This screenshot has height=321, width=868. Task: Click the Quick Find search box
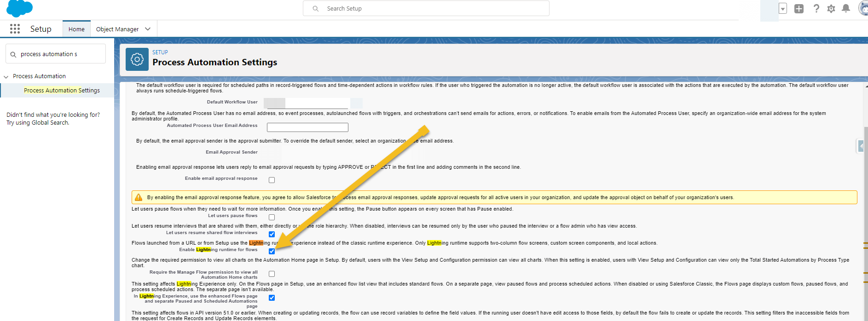coord(56,54)
